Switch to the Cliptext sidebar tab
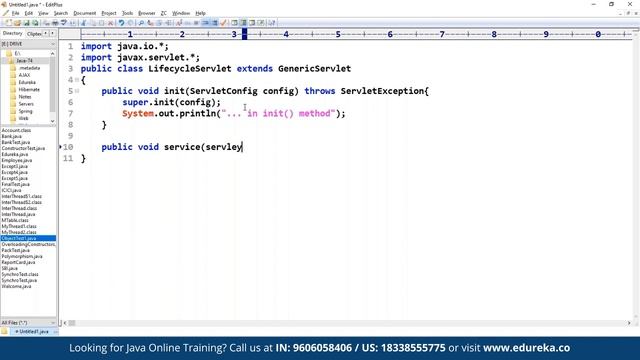This screenshot has height=360, width=640. tap(34, 33)
